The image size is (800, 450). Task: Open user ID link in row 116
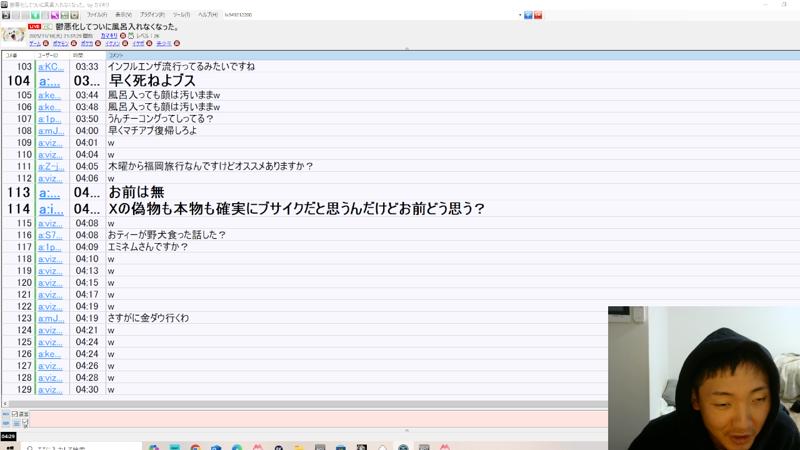[x=50, y=235]
